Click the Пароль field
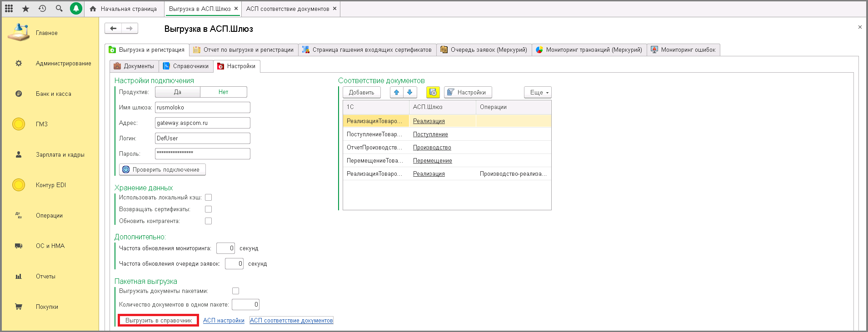The height and width of the screenshot is (332, 868). pos(203,154)
